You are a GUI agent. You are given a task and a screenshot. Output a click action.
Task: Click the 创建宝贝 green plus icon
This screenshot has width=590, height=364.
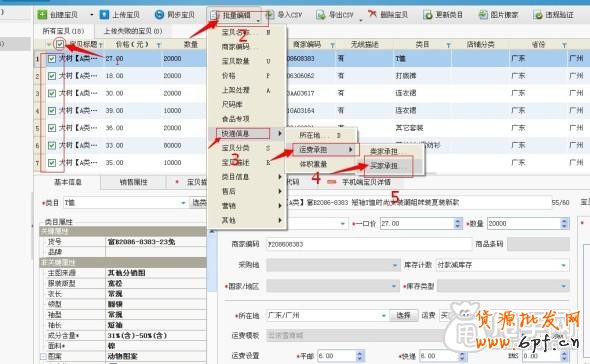pyautogui.click(x=42, y=15)
